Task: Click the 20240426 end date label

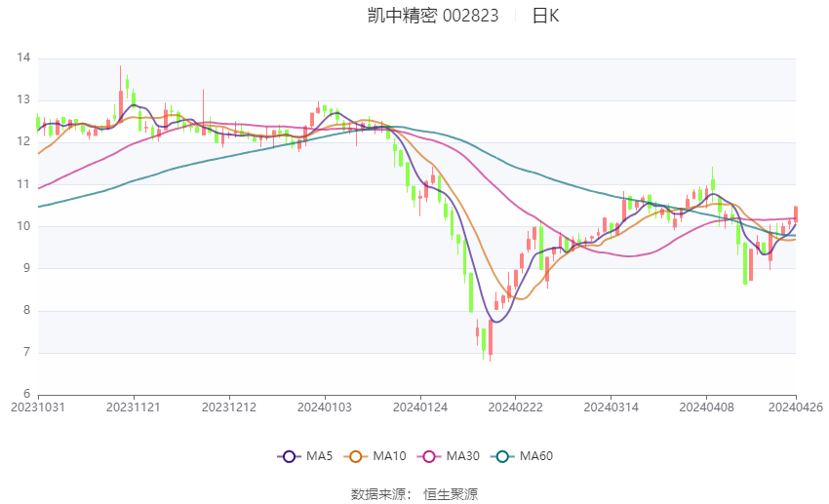Action: [795, 407]
